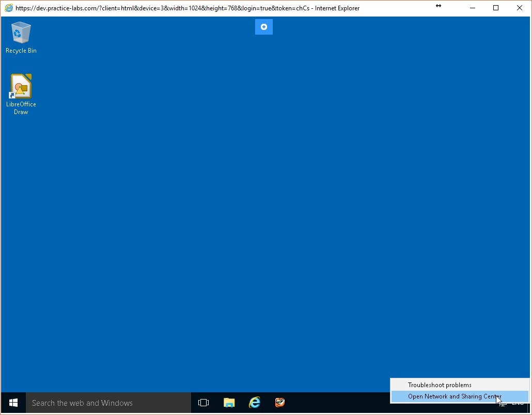Choose "Troubleshoot problems" from the context menu
Viewport: 532px width, 415px height.
[x=440, y=385]
